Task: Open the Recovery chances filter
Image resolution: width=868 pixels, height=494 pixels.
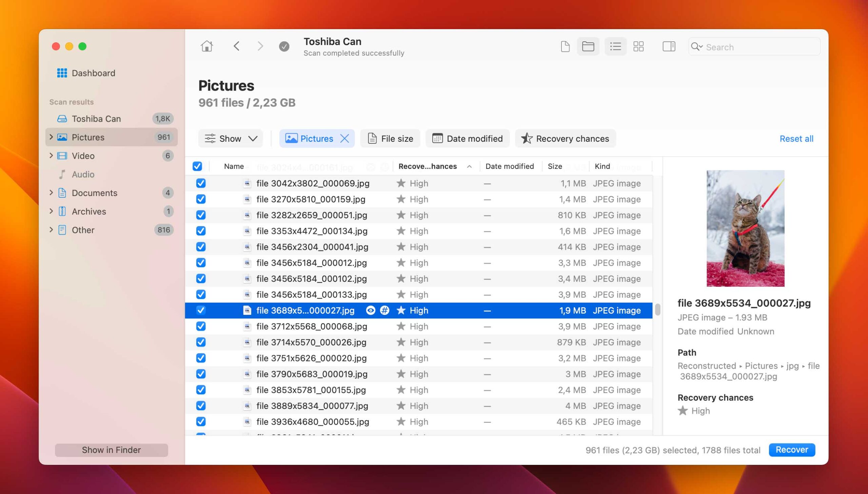Action: 565,138
